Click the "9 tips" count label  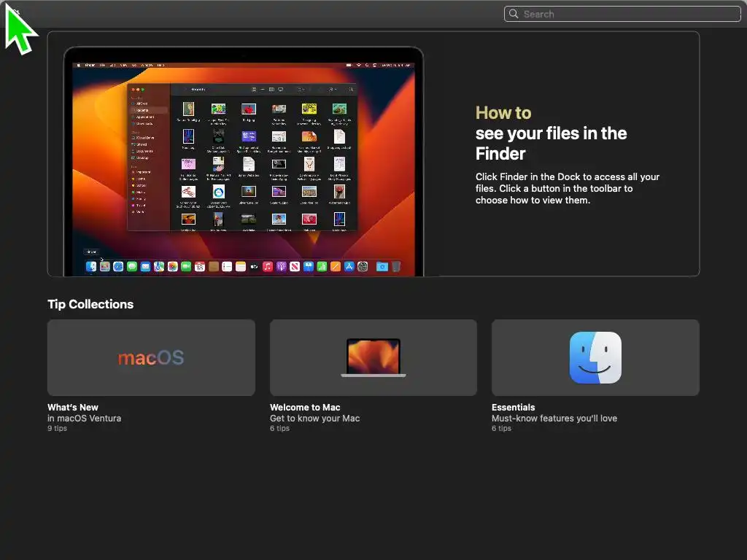click(x=57, y=428)
